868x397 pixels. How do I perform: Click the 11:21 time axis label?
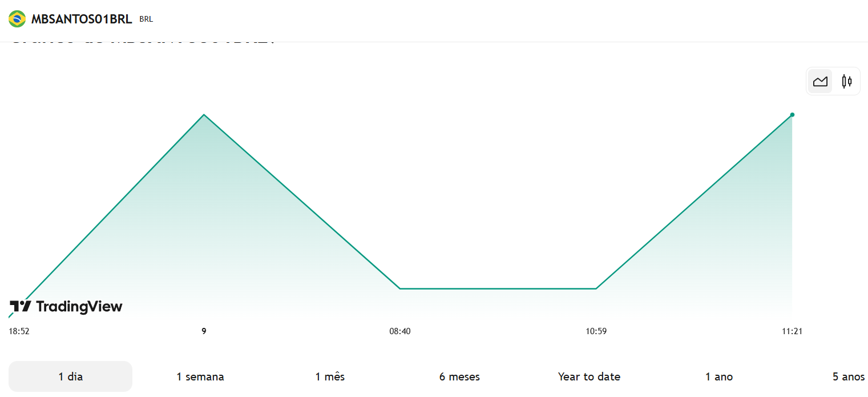point(792,331)
